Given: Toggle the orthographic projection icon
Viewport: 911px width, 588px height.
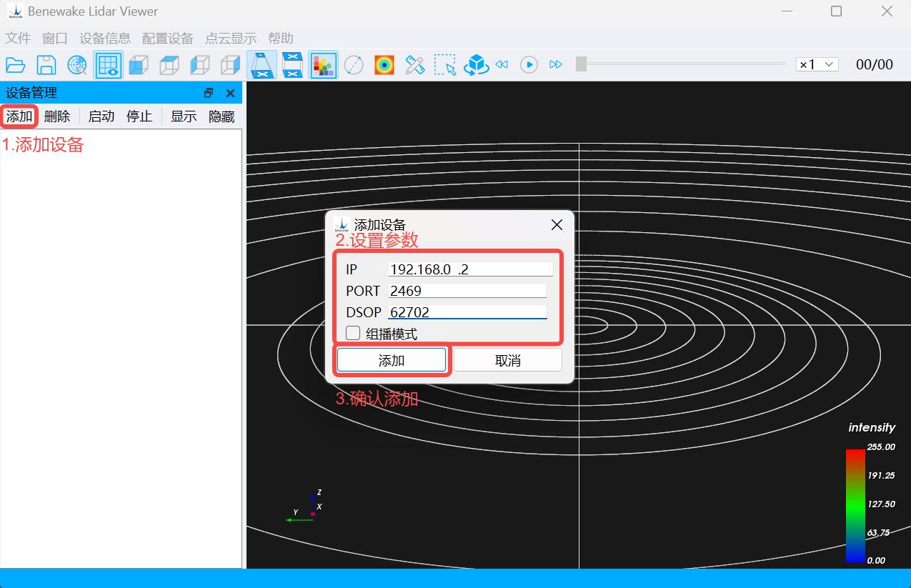Looking at the screenshot, I should click(293, 65).
